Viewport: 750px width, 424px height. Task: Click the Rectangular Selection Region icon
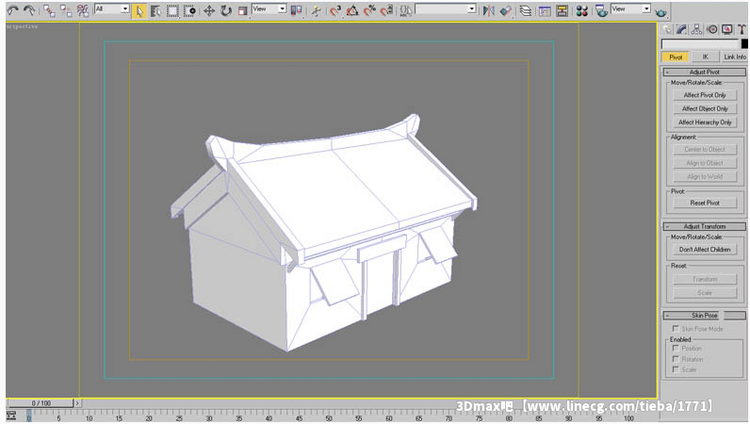(173, 11)
